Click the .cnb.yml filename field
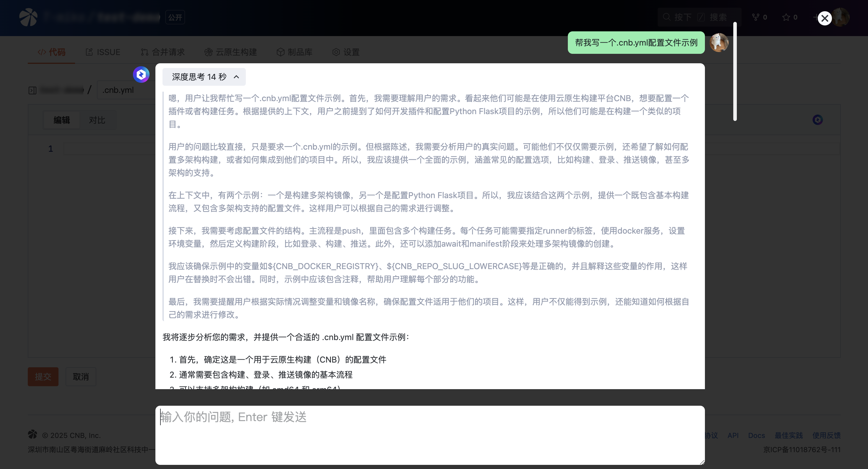This screenshot has height=469, width=868. [126, 90]
